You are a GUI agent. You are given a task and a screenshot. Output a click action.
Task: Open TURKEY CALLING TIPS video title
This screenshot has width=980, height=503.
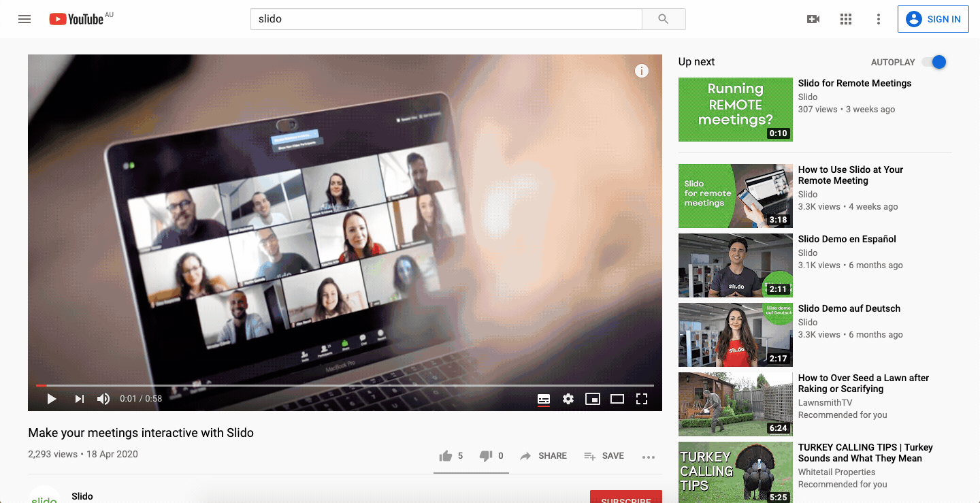coord(866,453)
